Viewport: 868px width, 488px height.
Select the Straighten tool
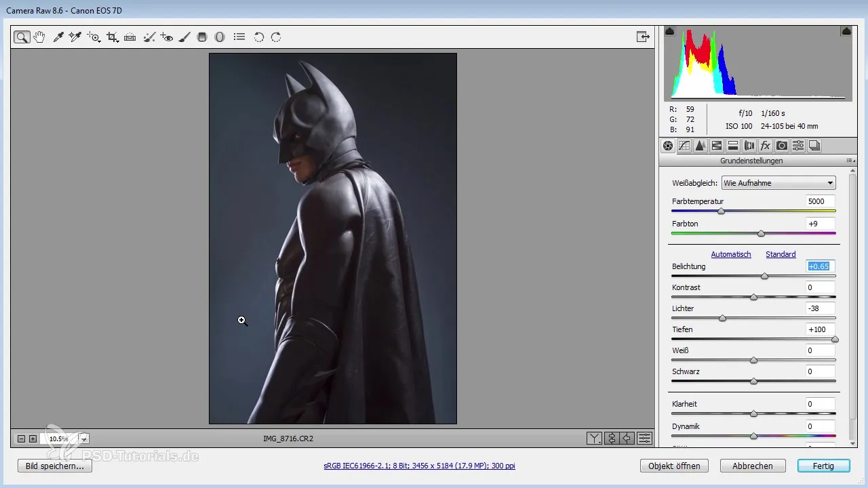click(x=130, y=37)
